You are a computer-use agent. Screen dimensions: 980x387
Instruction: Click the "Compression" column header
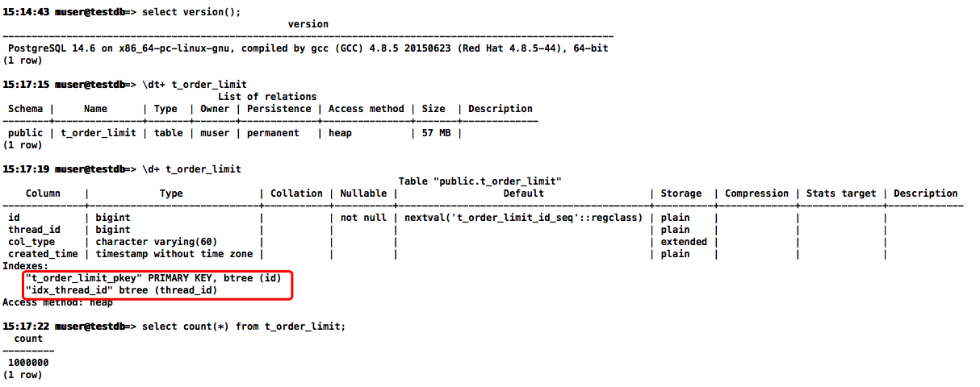click(756, 193)
